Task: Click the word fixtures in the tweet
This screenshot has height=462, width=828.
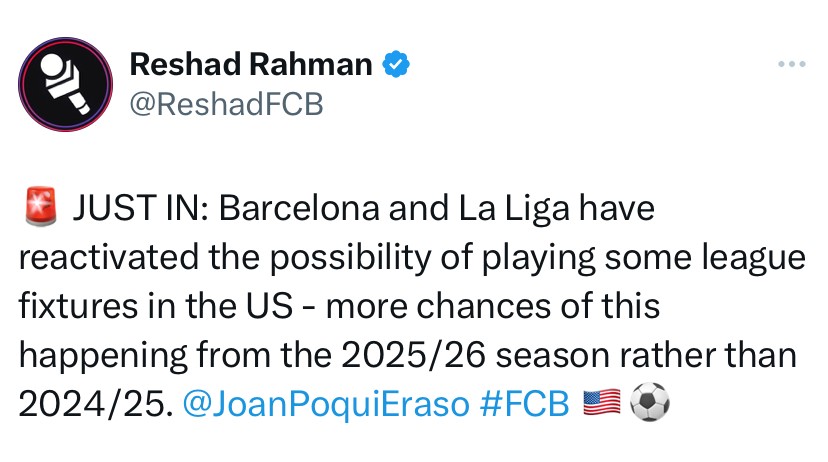Action: coord(78,306)
